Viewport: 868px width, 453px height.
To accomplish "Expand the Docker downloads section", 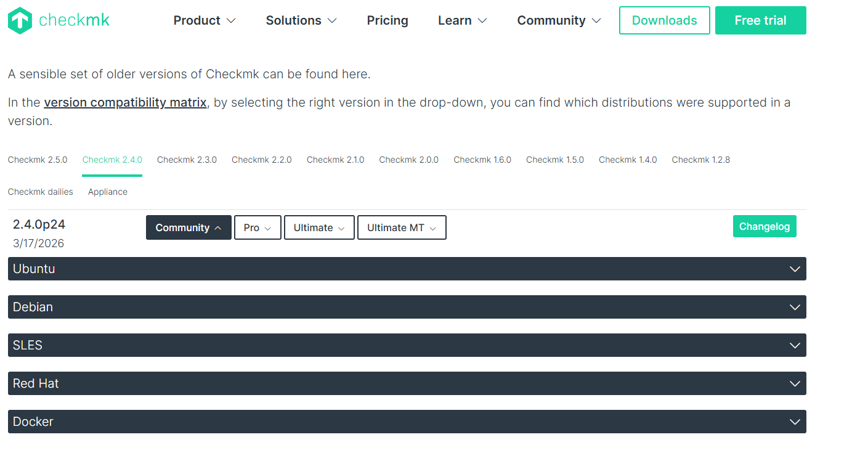I will tap(407, 422).
